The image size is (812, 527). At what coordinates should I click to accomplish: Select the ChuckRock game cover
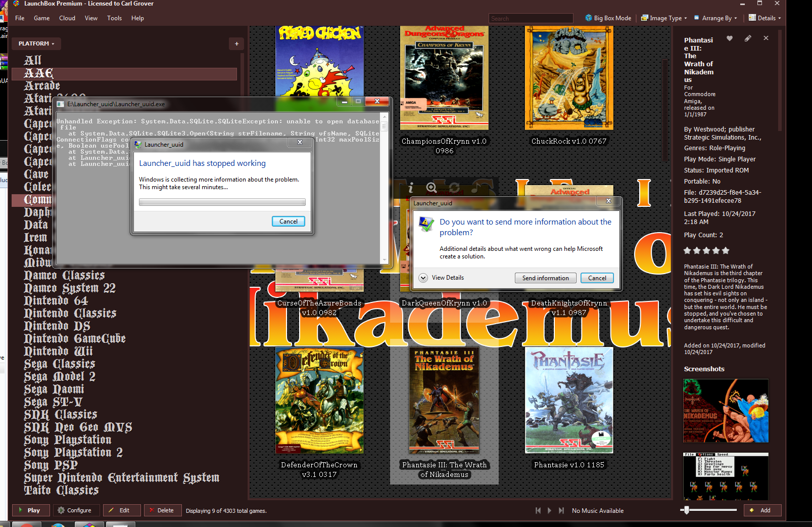tap(569, 78)
